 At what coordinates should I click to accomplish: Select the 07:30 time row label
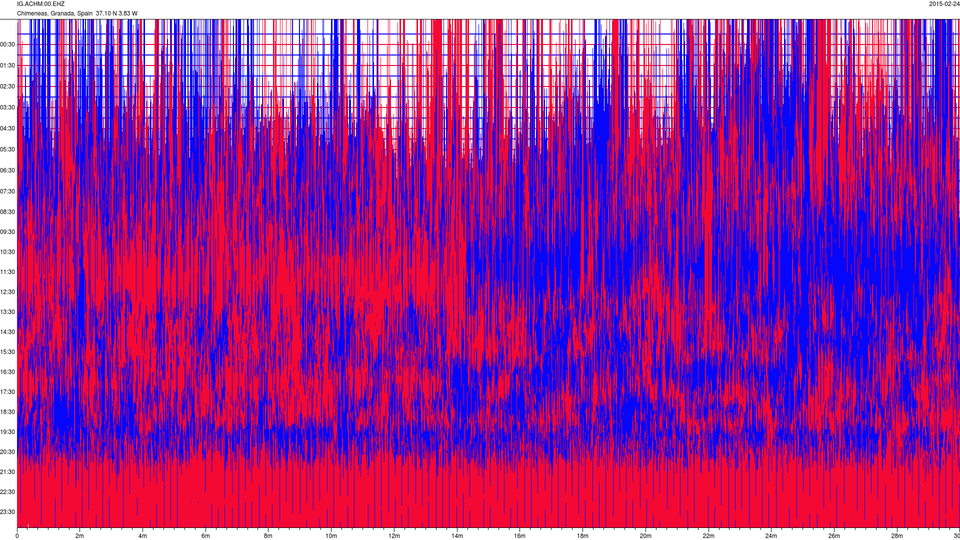pyautogui.click(x=7, y=191)
